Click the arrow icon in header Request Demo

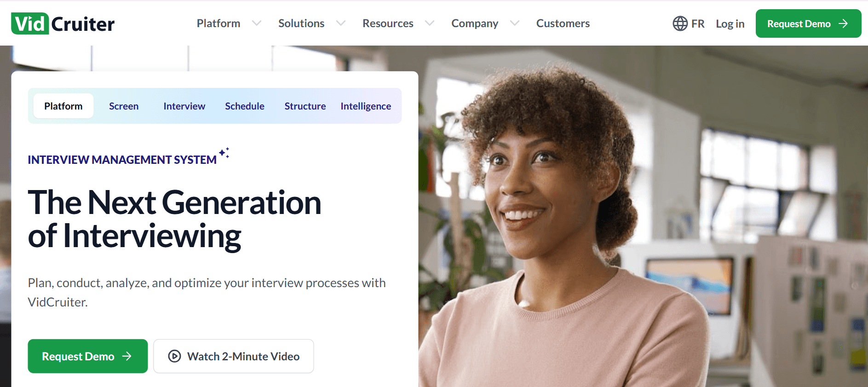[x=843, y=23]
